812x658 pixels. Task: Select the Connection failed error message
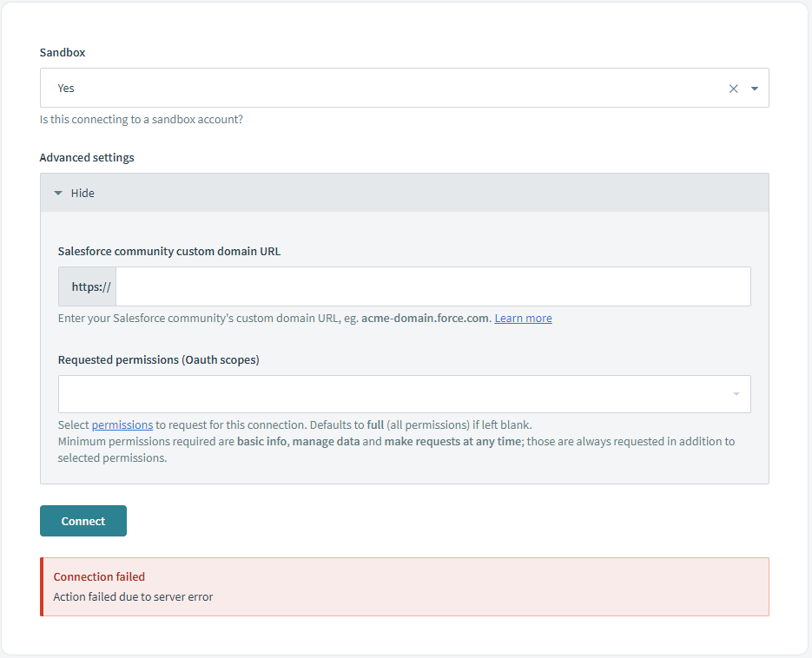point(99,576)
